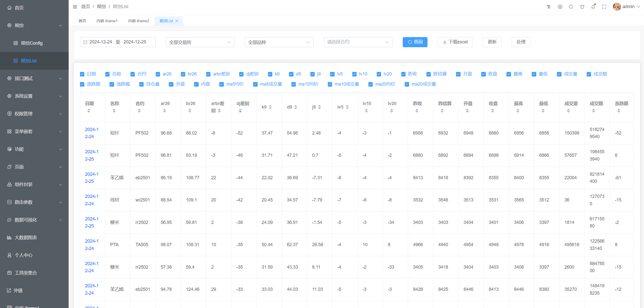Open the 全部品种 variety dropdown
This screenshot has height=308, width=644.
click(x=279, y=42)
